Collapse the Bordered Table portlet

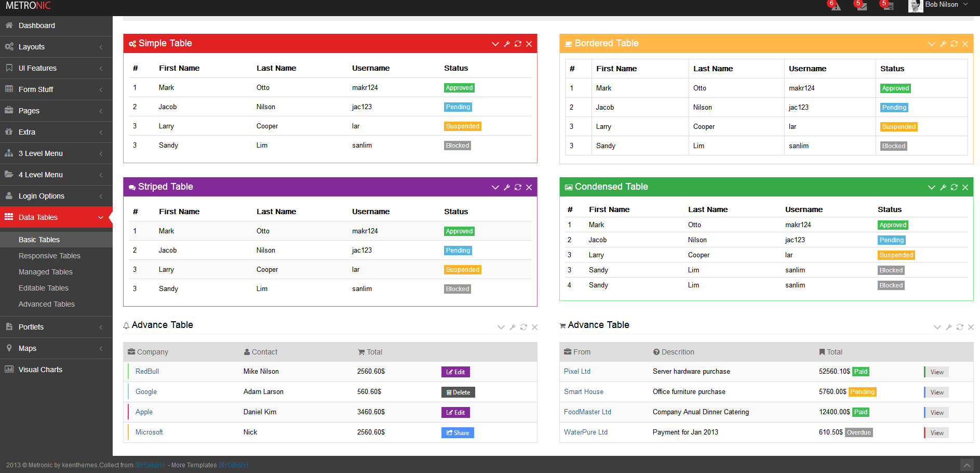coord(932,44)
